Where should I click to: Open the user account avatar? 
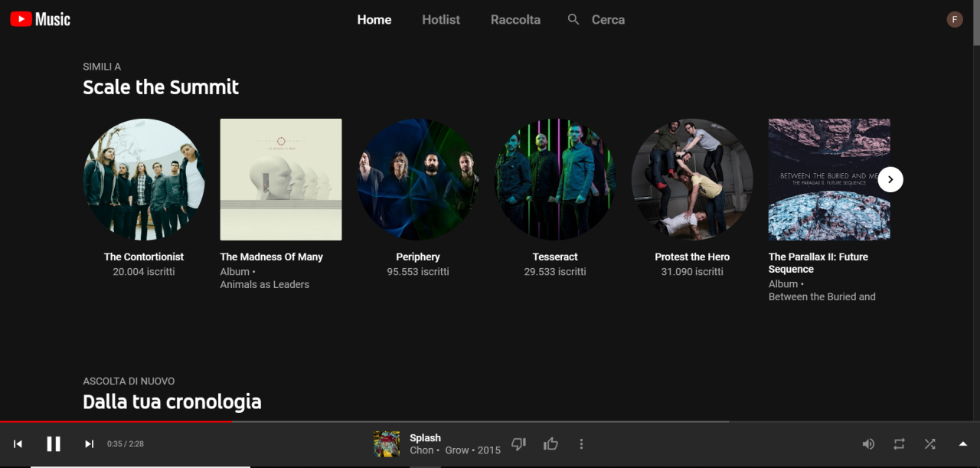point(955,19)
